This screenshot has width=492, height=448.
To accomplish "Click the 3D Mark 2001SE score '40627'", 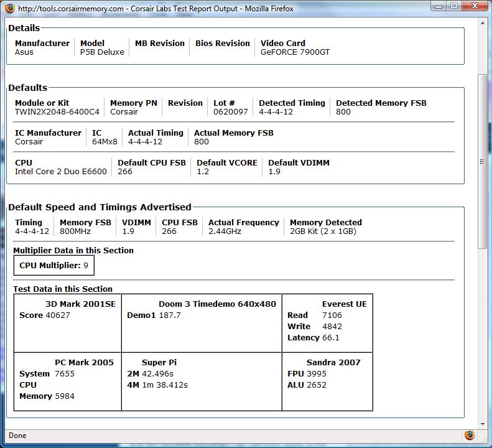I will (x=58, y=315).
